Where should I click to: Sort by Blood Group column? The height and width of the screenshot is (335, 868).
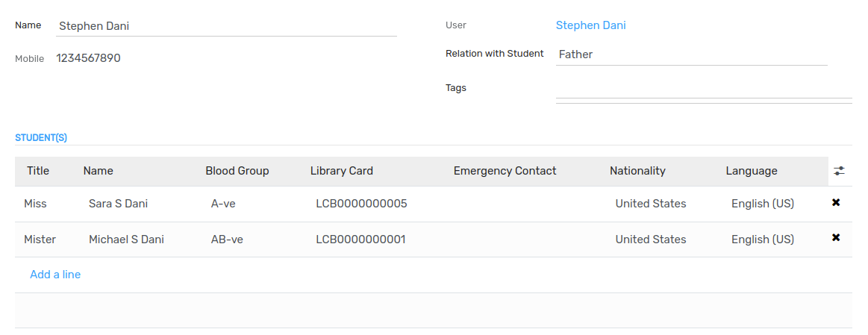coord(237,171)
